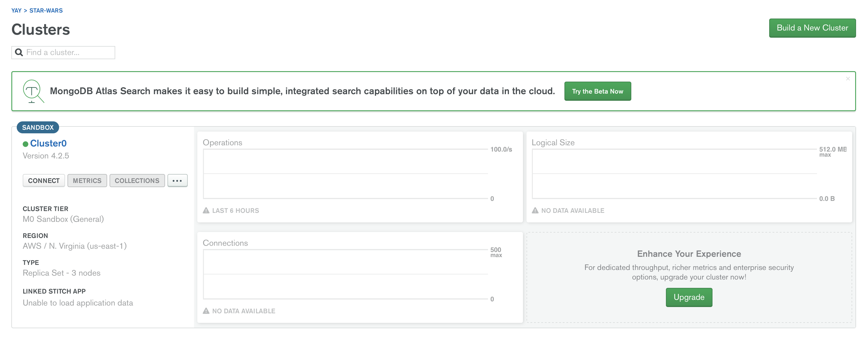The height and width of the screenshot is (339, 868).
Task: Click the warning icon beside Last 6 Hours
Action: point(206,210)
